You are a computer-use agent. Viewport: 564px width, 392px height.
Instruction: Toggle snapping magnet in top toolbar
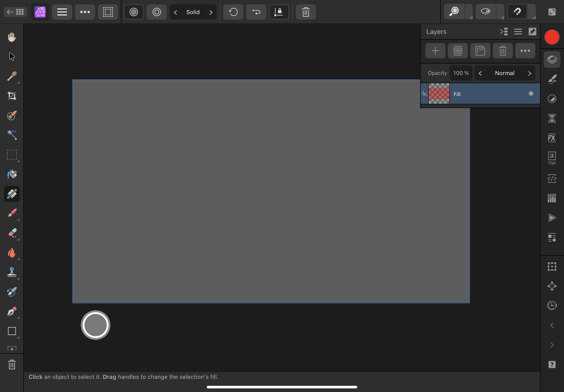517,12
